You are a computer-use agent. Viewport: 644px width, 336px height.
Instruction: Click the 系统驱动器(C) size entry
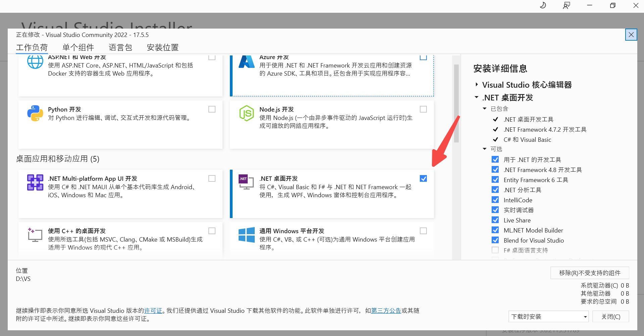point(605,285)
